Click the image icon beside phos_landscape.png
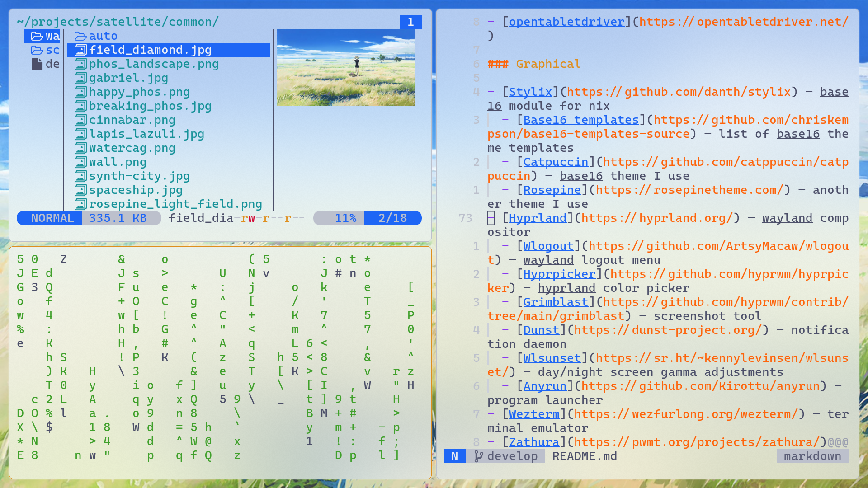This screenshot has height=488, width=868. (80, 64)
